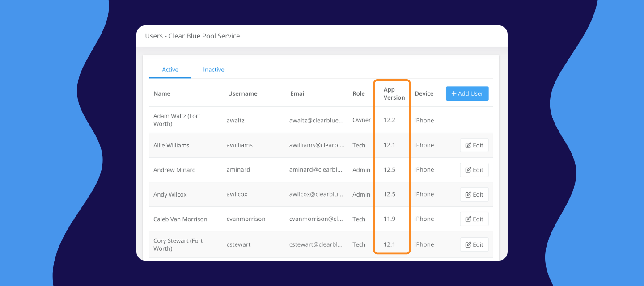Click the Users - Clear Blue Pool Service title
Viewport: 644px width, 286px height.
coord(192,36)
